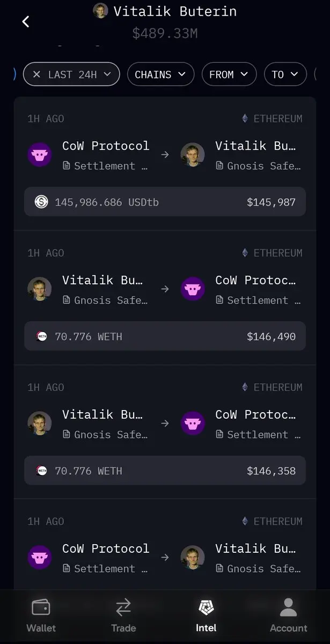Viewport: 330px width, 644px height.
Task: Open the $146,358 WETH transfer row
Action: pyautogui.click(x=165, y=471)
